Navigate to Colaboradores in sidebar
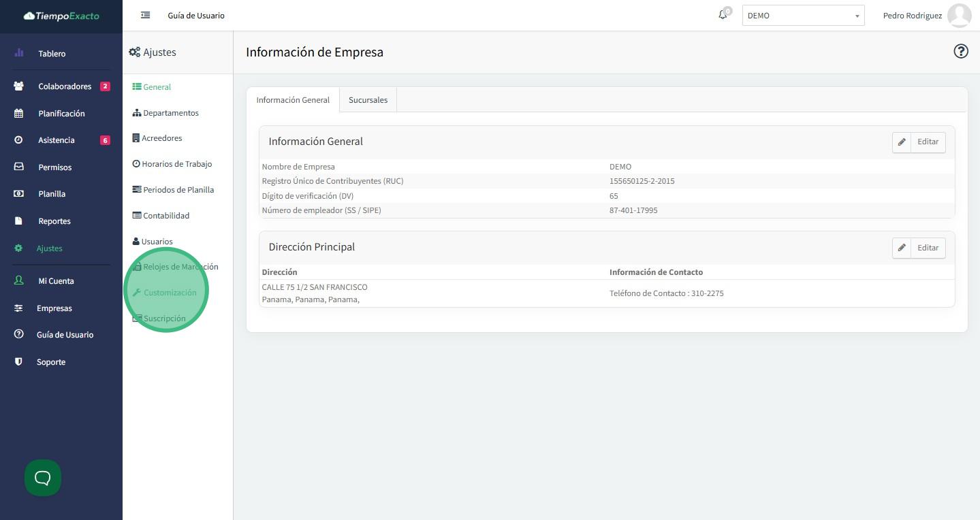Screen dimensions: 980x520 [x=65, y=86]
